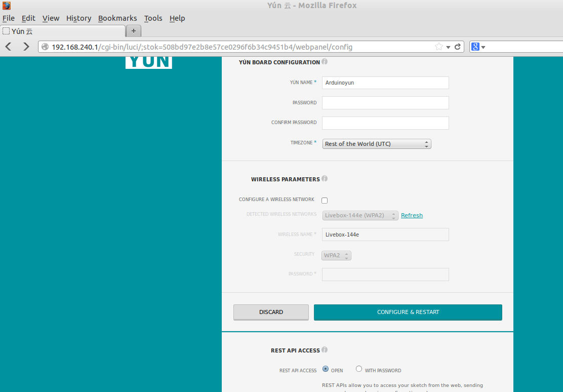This screenshot has width=563, height=392.
Task: Click the Google search engine icon
Action: (x=475, y=47)
